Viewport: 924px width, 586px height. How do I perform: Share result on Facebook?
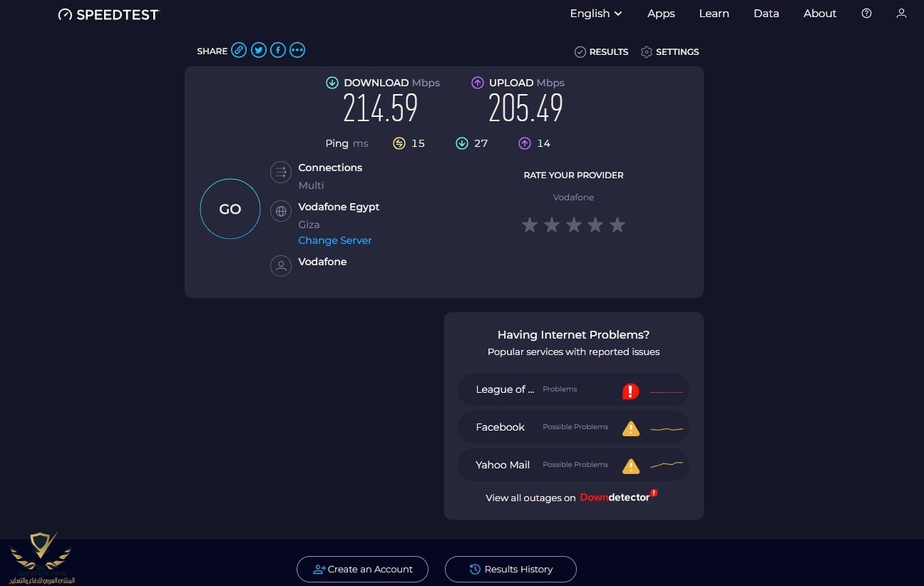[278, 51]
